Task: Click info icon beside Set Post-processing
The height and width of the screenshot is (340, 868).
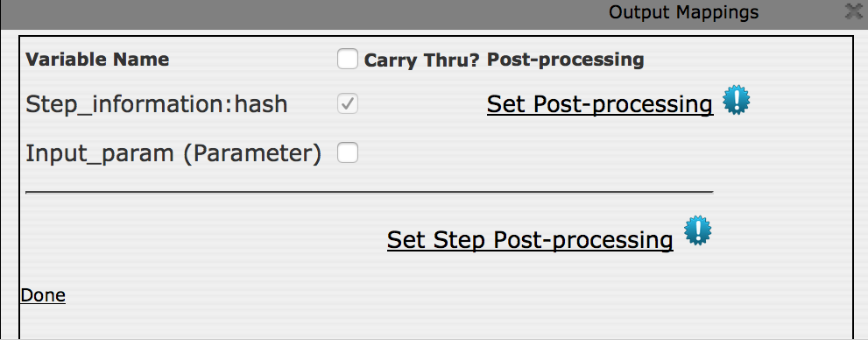Action: (737, 100)
